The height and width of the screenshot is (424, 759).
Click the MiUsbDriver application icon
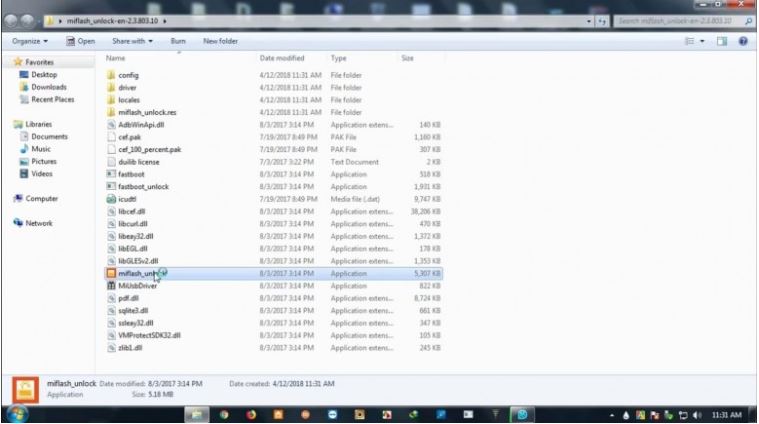111,286
